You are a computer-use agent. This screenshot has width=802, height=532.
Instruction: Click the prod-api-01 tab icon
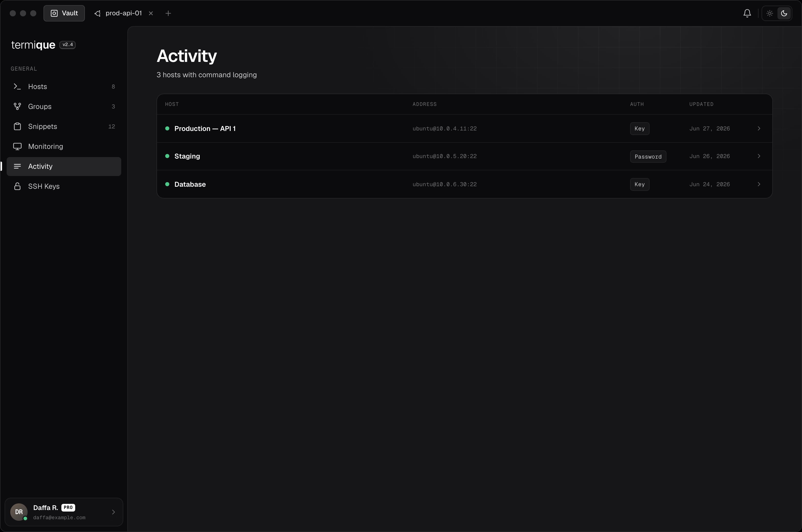pos(97,13)
